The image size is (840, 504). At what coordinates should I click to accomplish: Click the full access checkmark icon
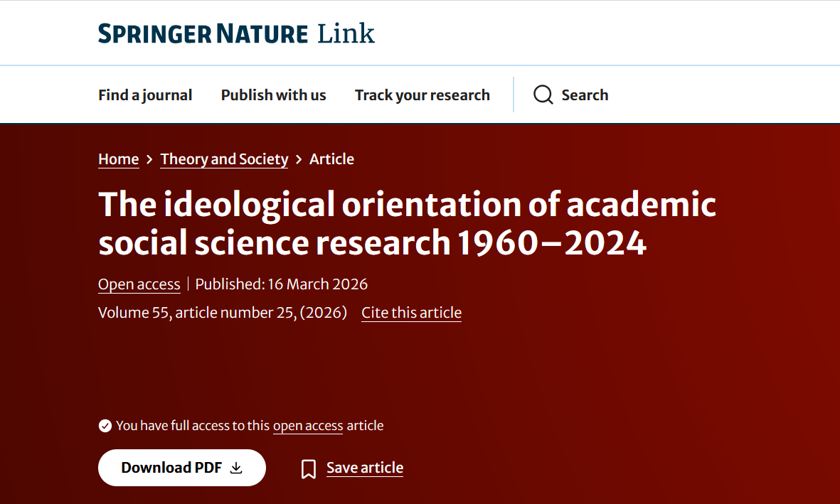(105, 426)
